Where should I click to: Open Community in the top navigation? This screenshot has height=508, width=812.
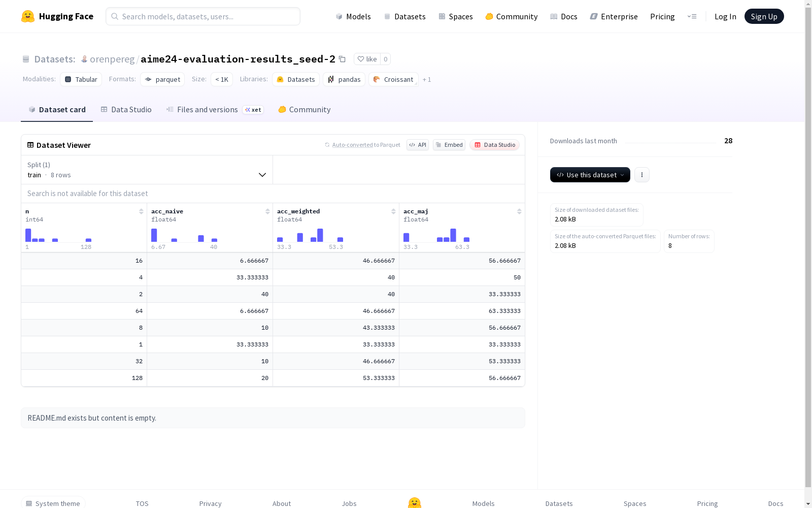tap(512, 16)
